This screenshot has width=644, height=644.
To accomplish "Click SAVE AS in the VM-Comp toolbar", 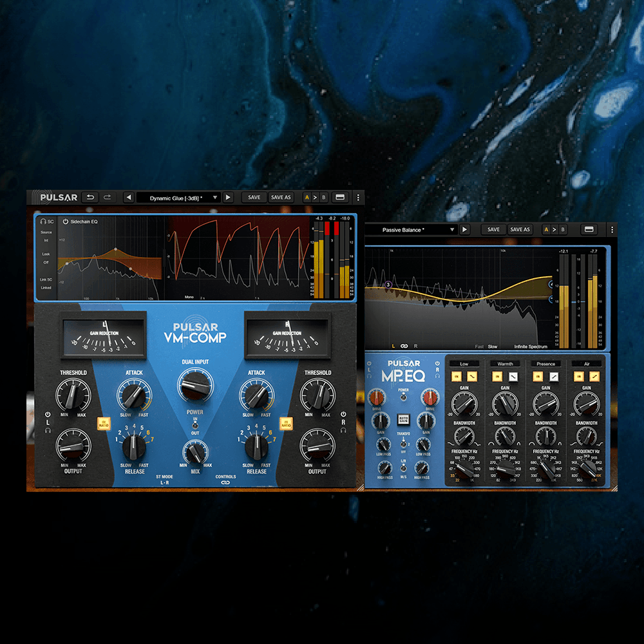I will click(x=281, y=198).
